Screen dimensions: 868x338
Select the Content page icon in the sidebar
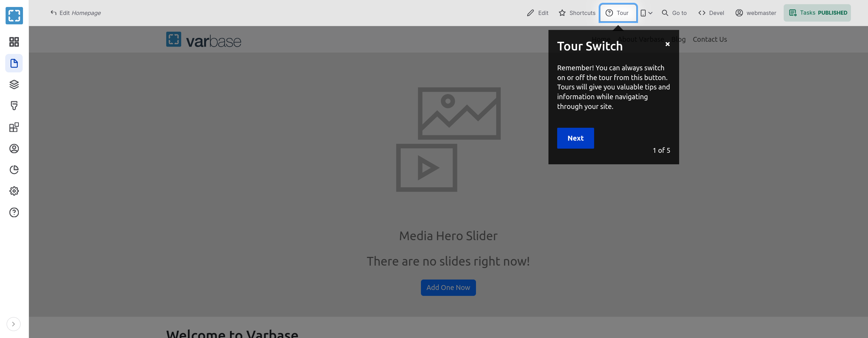(14, 63)
